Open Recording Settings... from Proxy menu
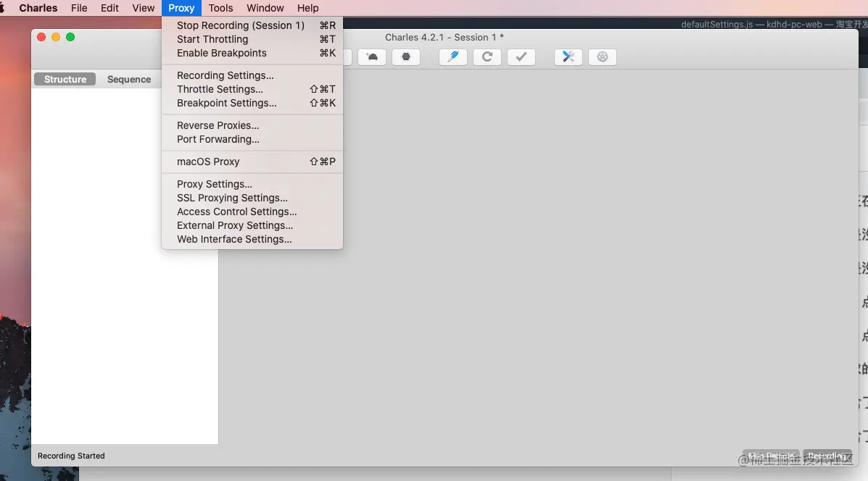The image size is (868, 481). 252,75
